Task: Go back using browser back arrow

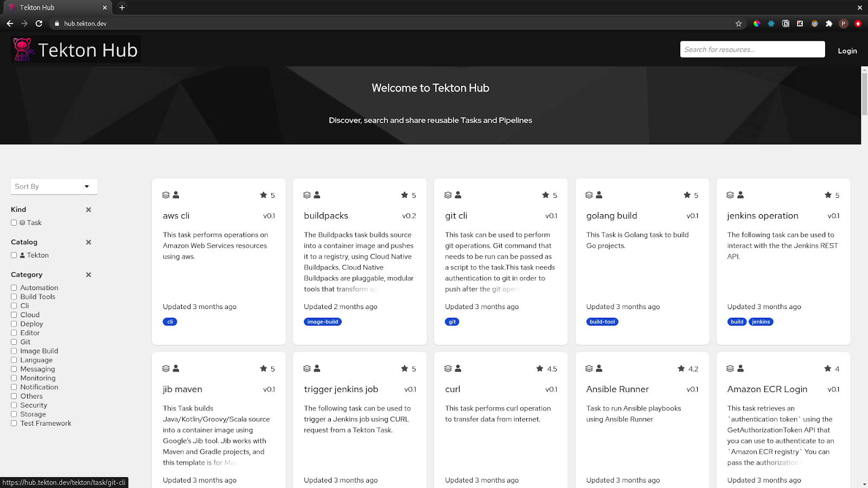Action: coord(10,23)
